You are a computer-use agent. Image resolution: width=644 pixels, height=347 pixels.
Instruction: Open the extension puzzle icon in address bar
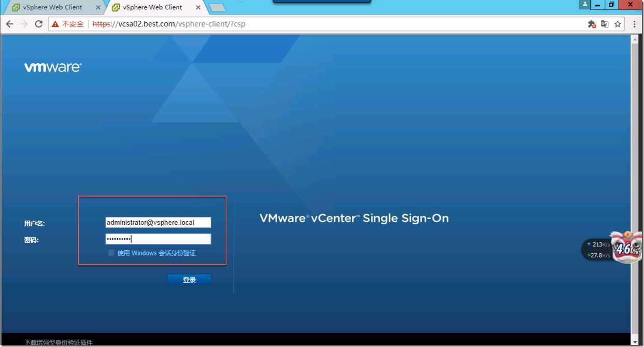[x=592, y=24]
